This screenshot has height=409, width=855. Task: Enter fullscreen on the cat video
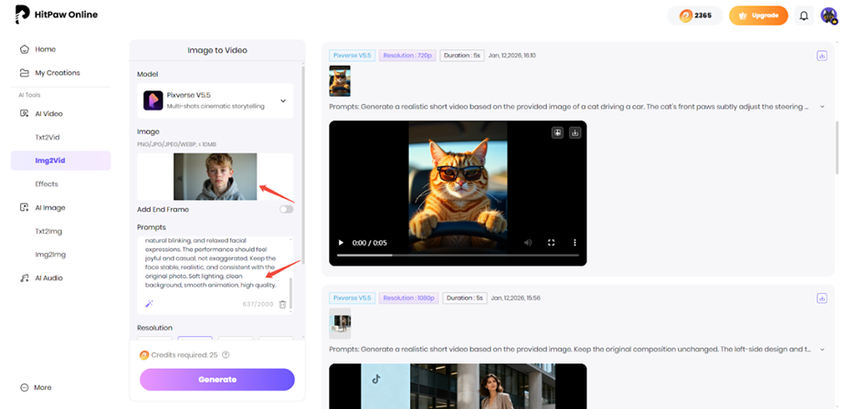click(551, 243)
